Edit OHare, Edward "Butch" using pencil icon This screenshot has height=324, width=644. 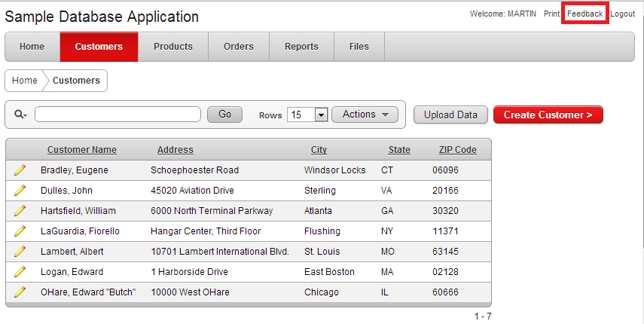[x=20, y=292]
